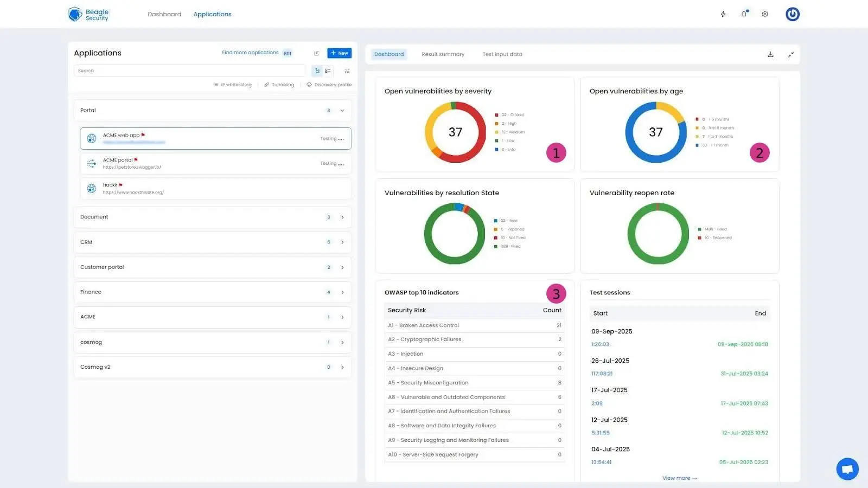Screen dimensions: 868x488
Task: Click the download report icon above the dashboard
Action: [770, 54]
